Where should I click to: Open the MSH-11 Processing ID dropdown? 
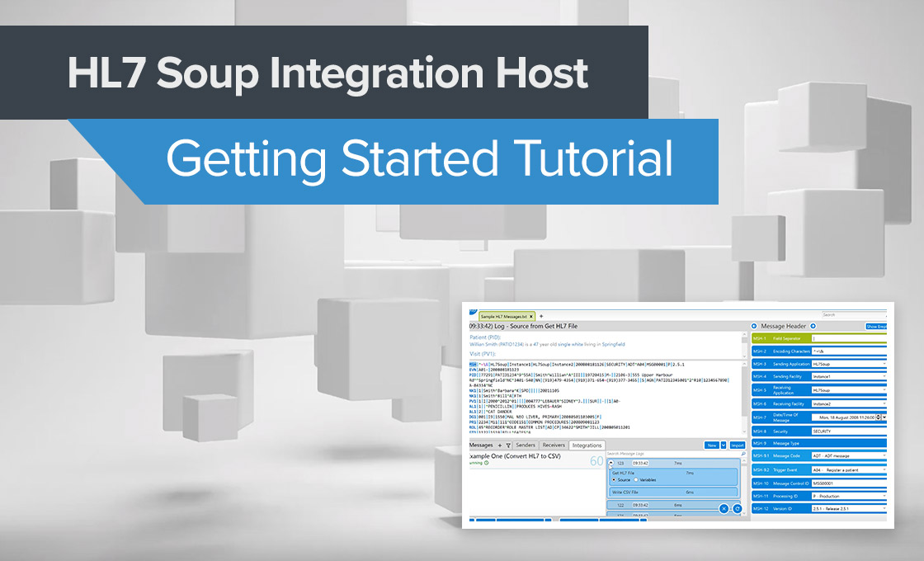[884, 496]
